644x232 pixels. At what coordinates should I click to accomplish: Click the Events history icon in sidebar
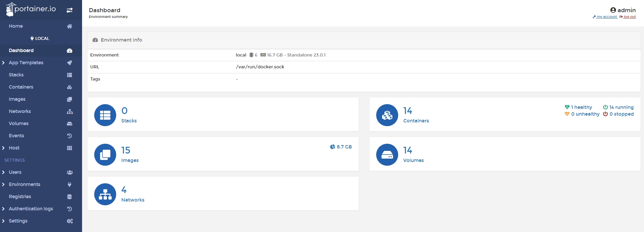tap(70, 136)
